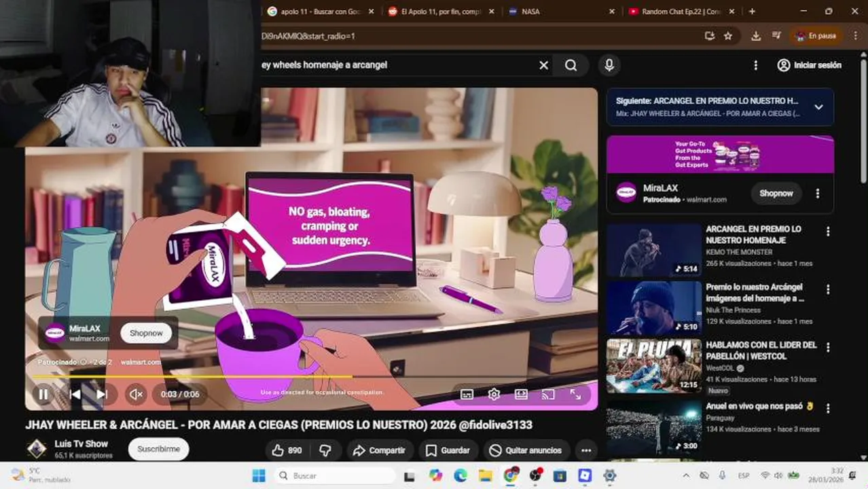Screen dimensions: 868x489
Task: Start voice search with microphone
Action: click(609, 65)
